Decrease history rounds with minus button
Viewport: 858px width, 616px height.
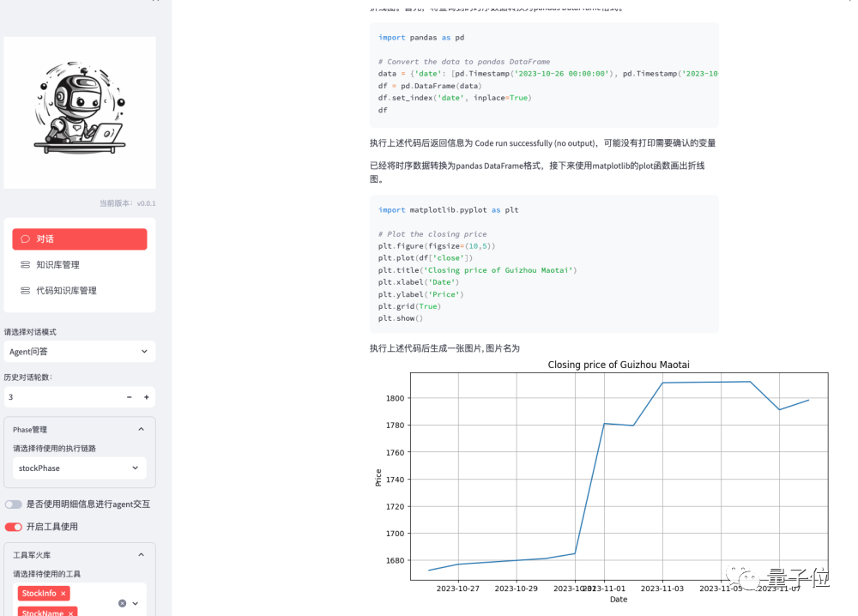pos(130,397)
